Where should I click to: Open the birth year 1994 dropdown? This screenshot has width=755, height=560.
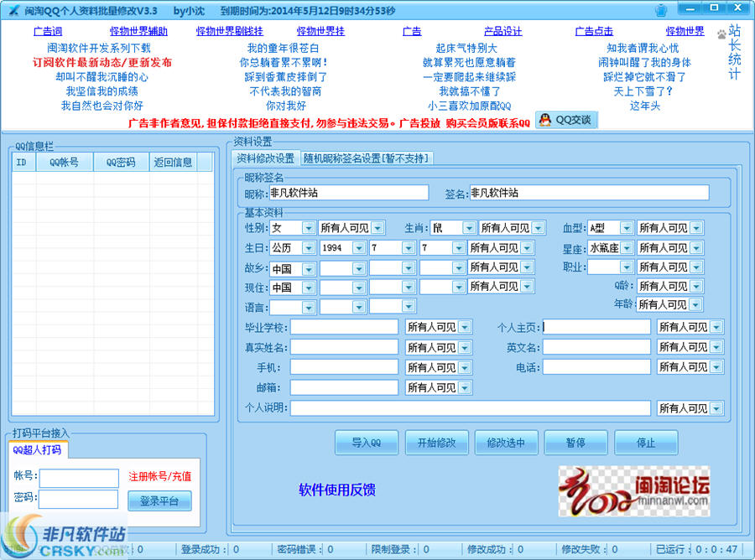[343, 248]
